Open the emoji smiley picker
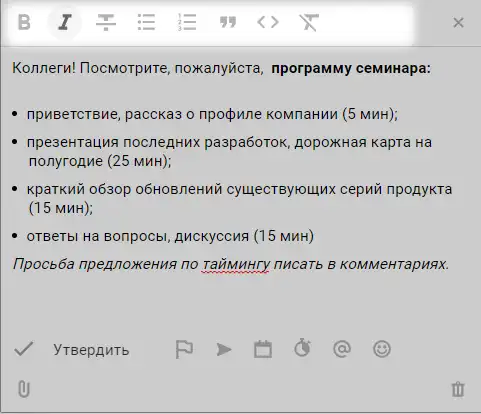The height and width of the screenshot is (414, 481). 382,349
